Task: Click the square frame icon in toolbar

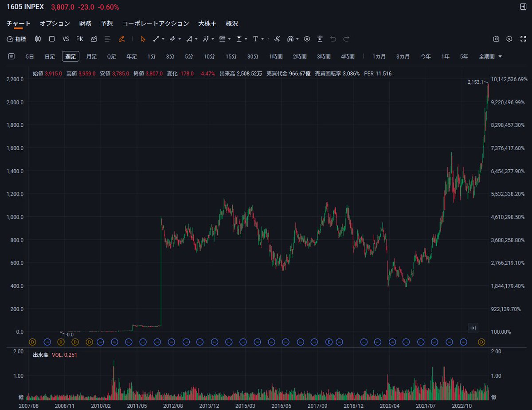Action: point(52,39)
